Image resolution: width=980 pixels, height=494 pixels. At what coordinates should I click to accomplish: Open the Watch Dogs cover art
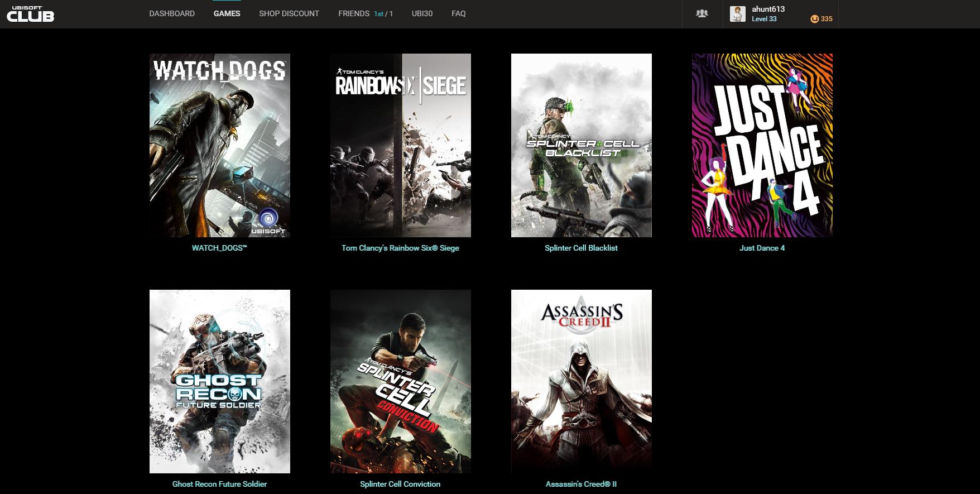[x=220, y=145]
